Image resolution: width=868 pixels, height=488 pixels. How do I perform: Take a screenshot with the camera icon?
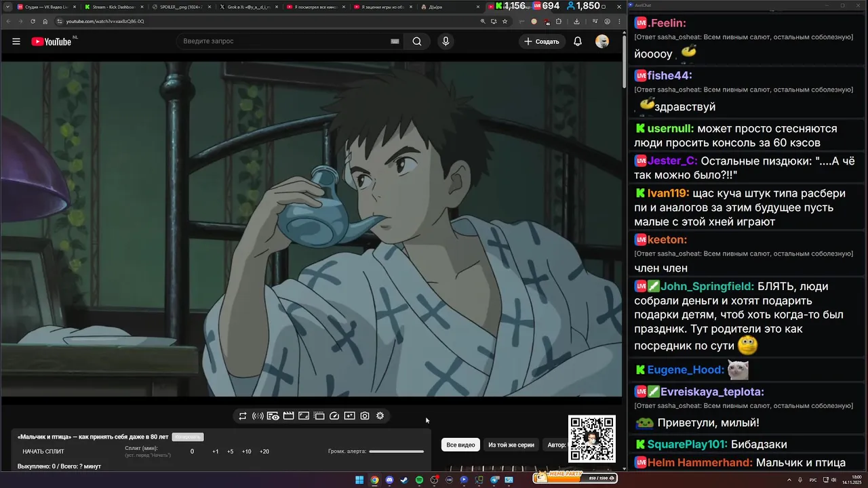(x=365, y=415)
